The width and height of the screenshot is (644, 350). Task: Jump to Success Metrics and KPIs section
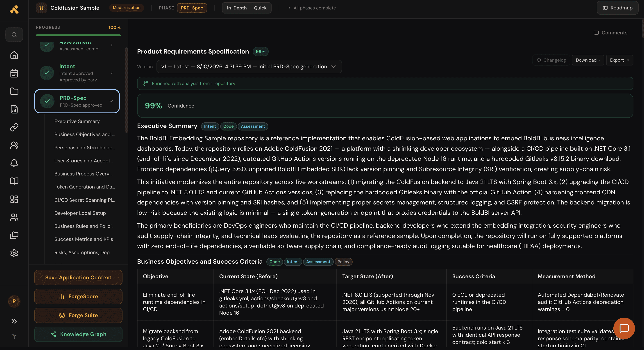84,239
